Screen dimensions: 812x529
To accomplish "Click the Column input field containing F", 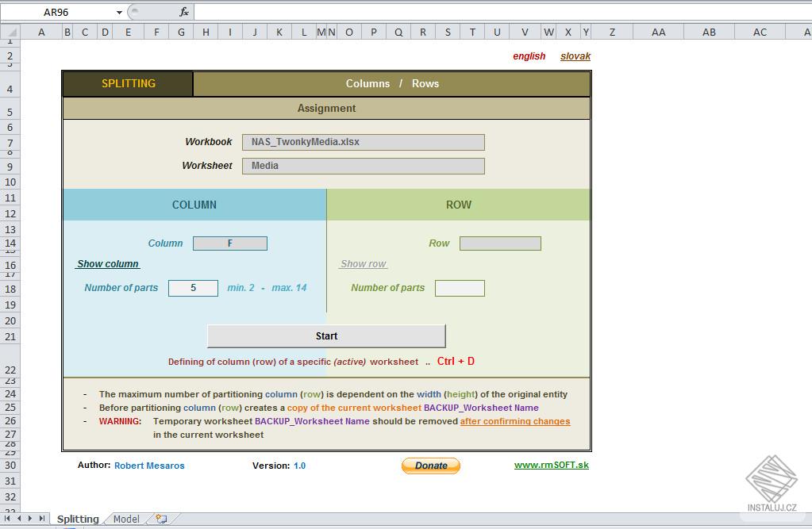I will [x=230, y=243].
